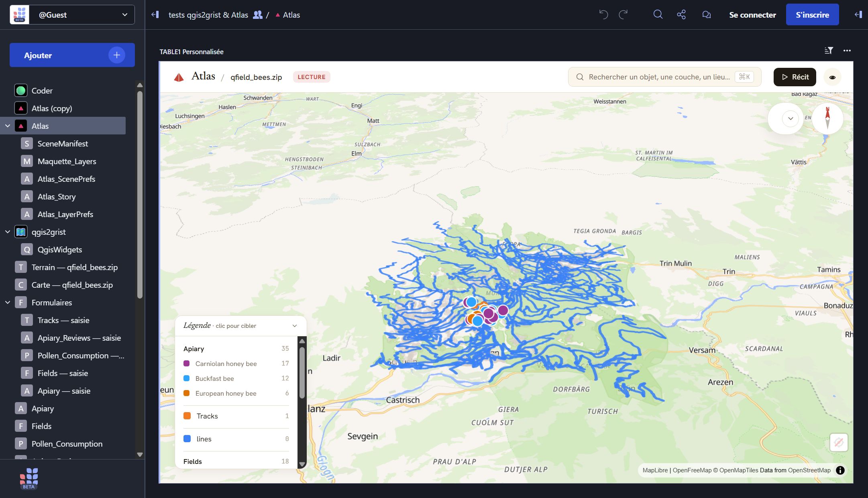
Task: Click the Atlas search input field
Action: (664, 77)
